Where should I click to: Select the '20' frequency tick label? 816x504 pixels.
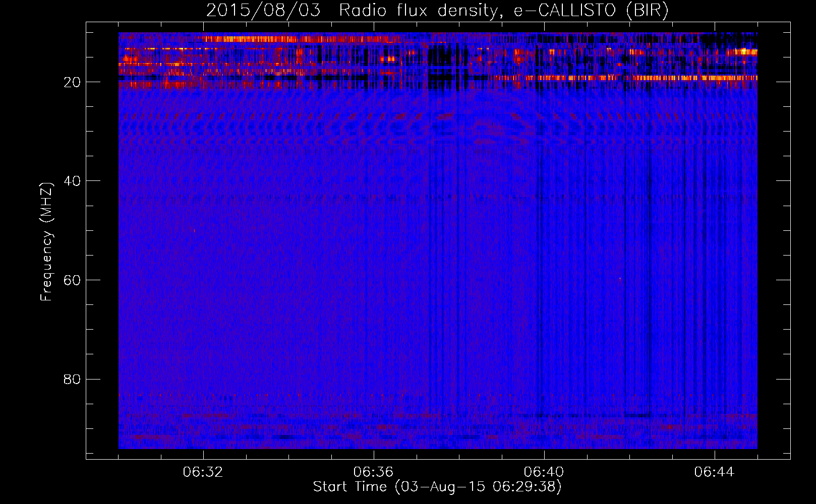(x=73, y=82)
